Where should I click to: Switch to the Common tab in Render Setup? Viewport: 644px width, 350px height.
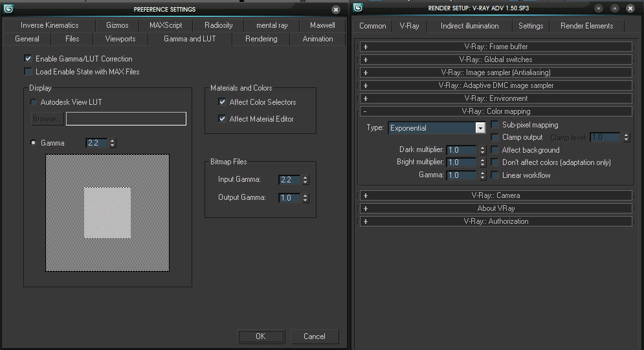[373, 26]
